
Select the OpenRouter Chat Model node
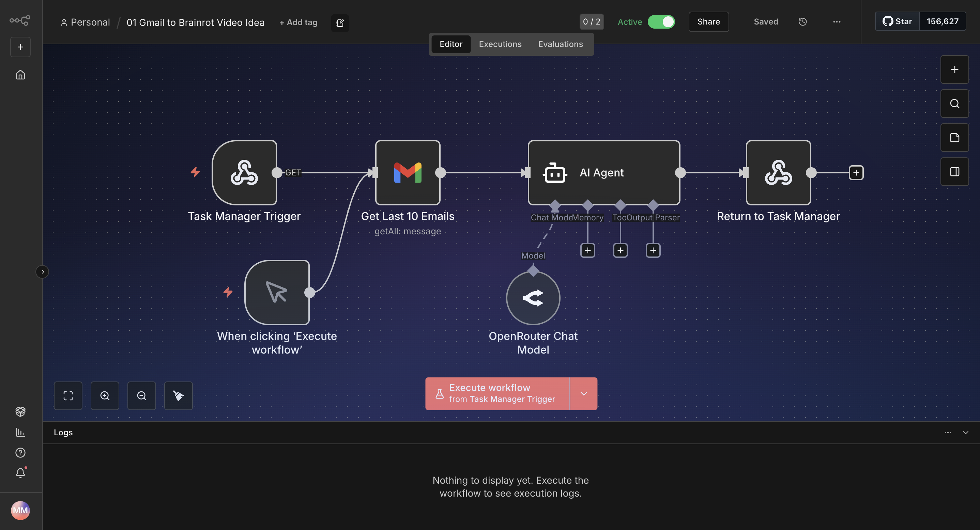tap(533, 298)
